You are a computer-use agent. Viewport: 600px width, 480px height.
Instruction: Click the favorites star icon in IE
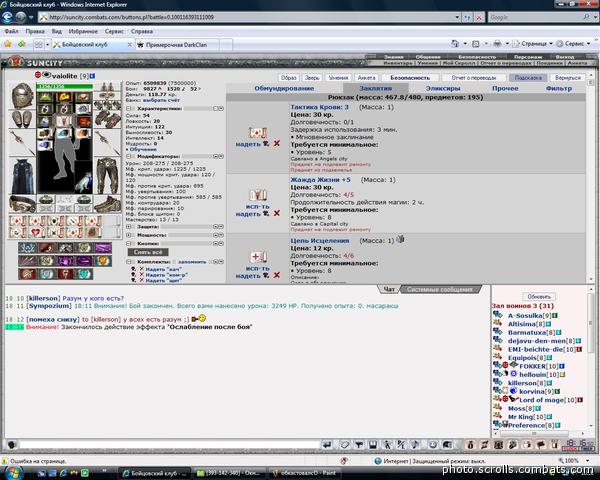(8, 44)
